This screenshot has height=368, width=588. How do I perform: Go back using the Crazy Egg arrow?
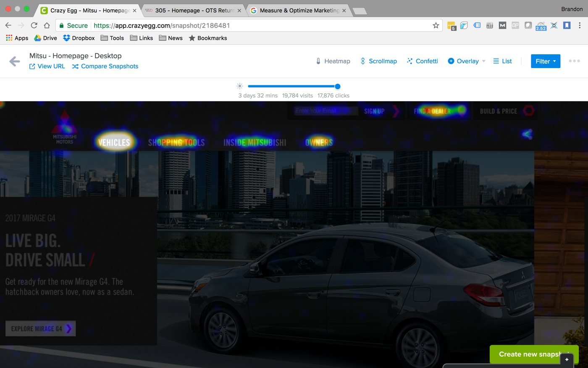[15, 61]
